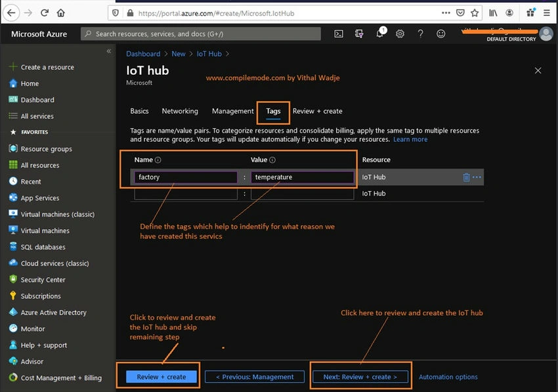Viewport: 558px width, 392px height.
Task: Open browser page actions ellipsis menu
Action: pos(446,13)
